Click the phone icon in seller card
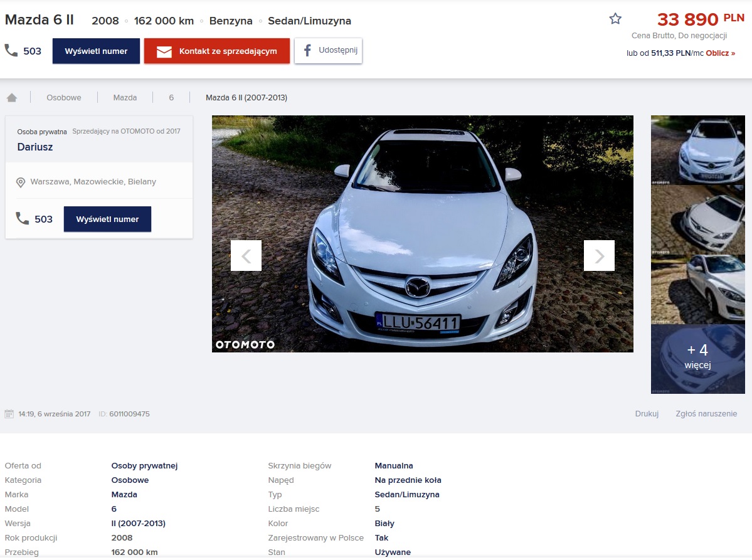Screen dimensions: 752x560 click(23, 219)
